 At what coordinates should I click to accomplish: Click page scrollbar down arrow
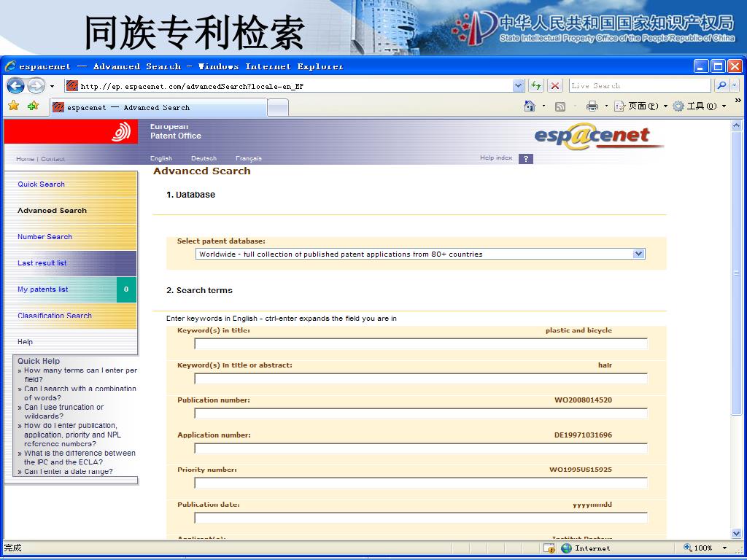[x=736, y=534]
